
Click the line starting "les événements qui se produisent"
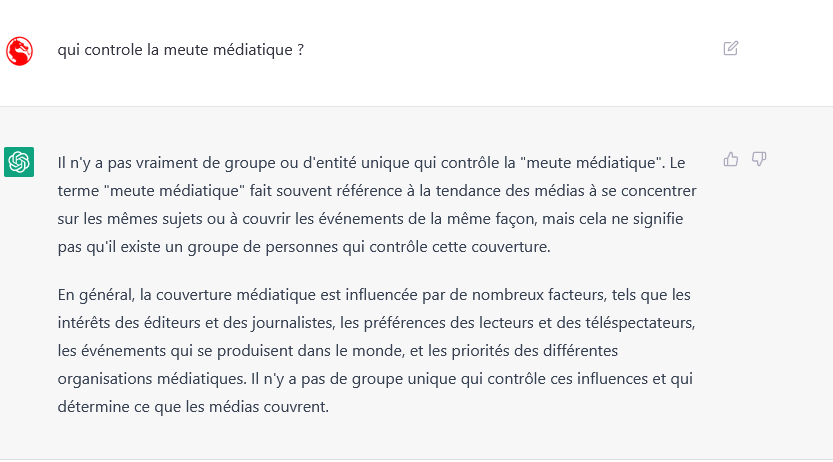338,351
